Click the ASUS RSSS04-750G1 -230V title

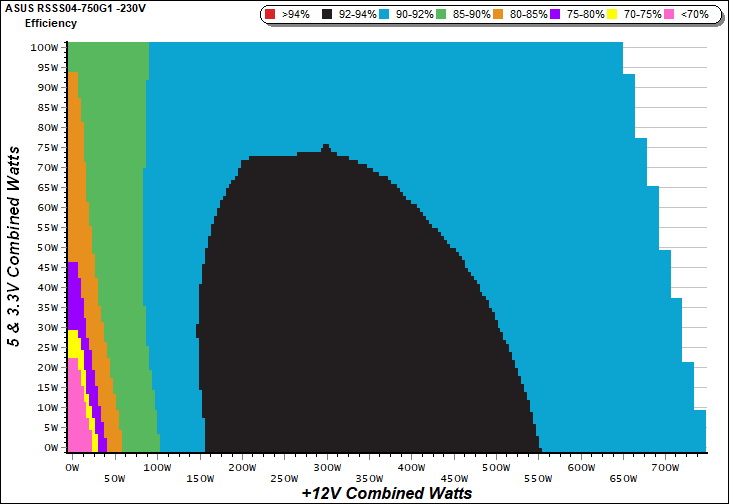click(76, 8)
